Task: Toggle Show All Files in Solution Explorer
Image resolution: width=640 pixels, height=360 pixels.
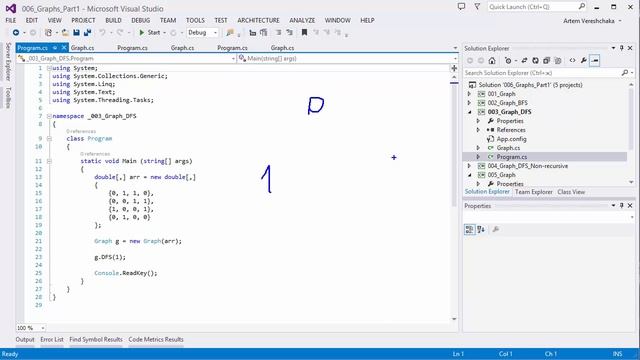Action: (x=558, y=60)
